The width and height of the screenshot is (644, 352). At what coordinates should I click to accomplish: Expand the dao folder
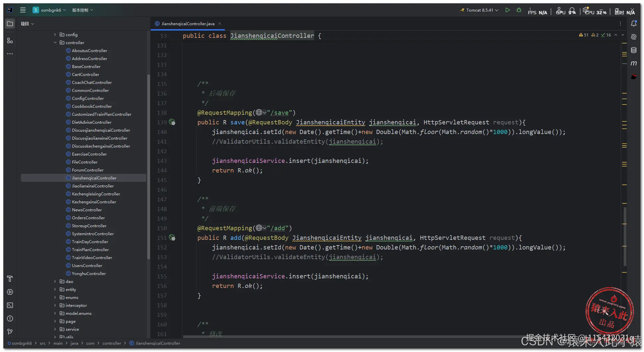pyautogui.click(x=55, y=281)
